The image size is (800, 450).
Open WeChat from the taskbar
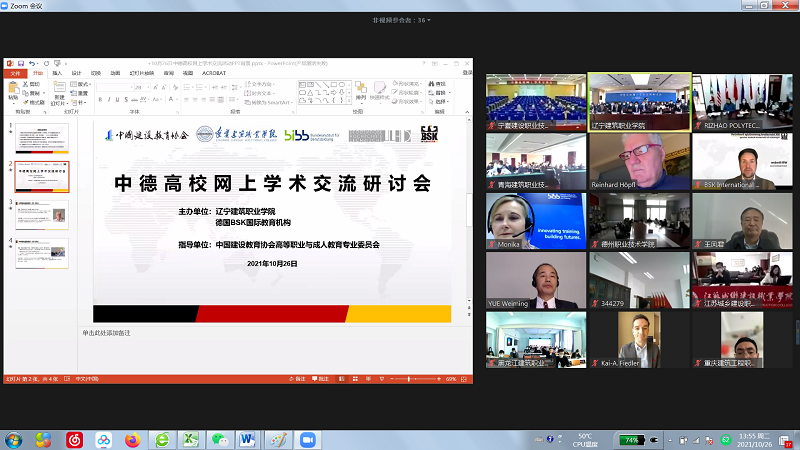pos(220,440)
